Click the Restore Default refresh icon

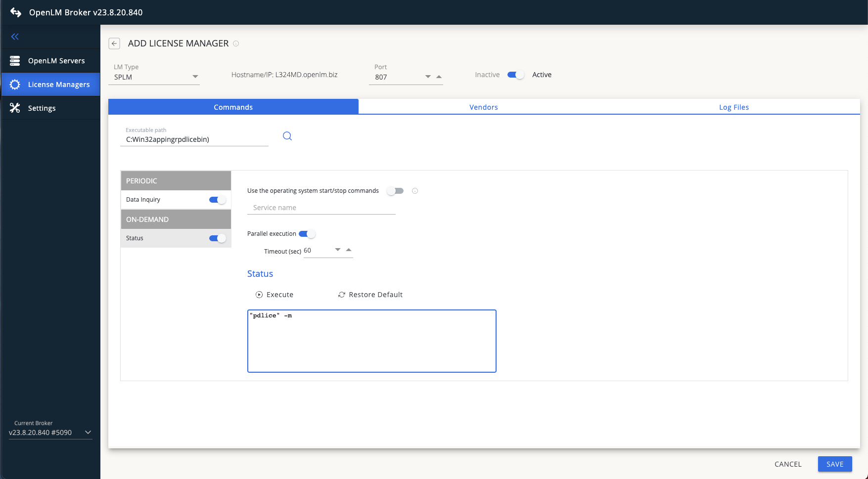pyautogui.click(x=341, y=295)
